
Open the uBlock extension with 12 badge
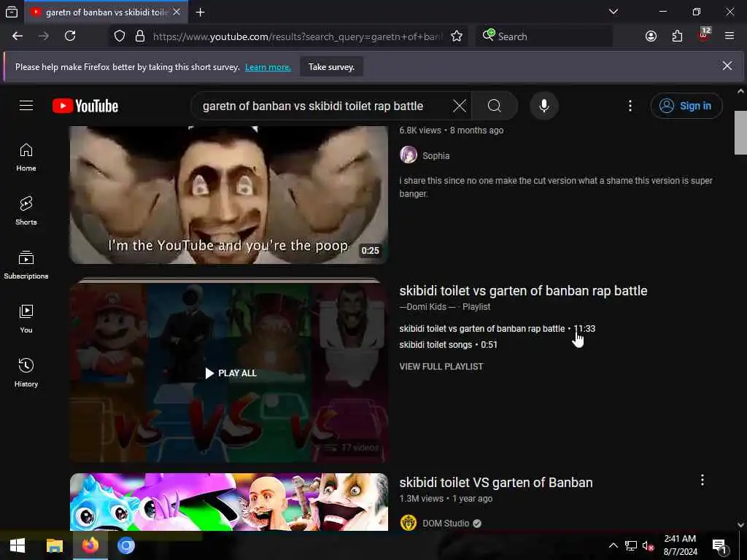point(704,35)
